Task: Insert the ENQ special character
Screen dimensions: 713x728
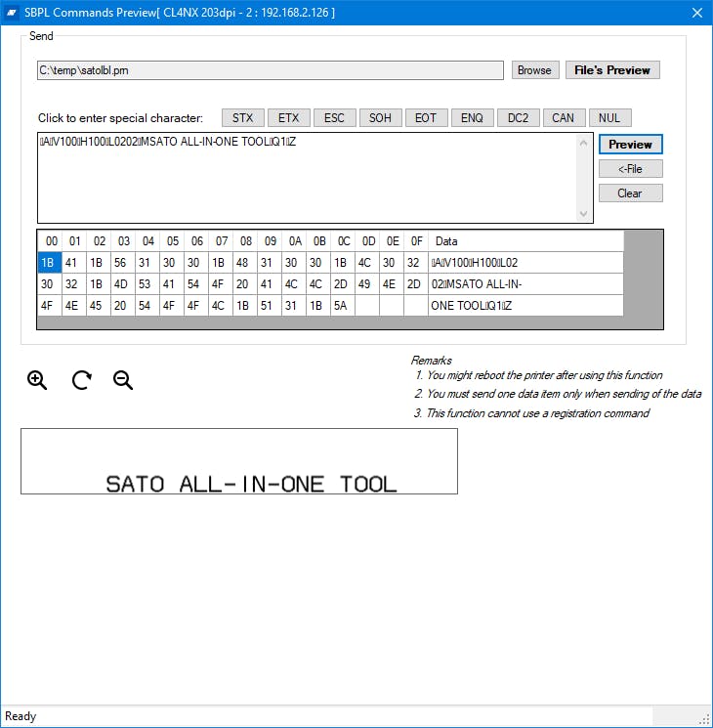Action: coord(472,118)
